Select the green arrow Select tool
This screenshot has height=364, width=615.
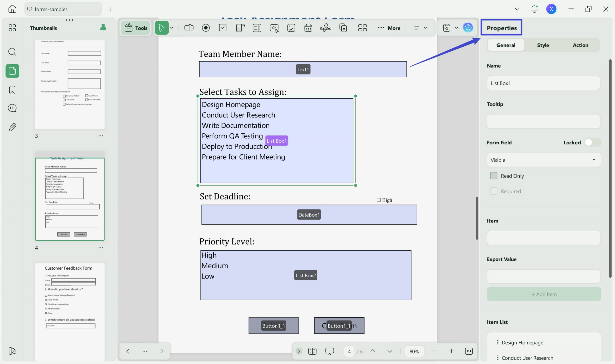[x=162, y=28]
